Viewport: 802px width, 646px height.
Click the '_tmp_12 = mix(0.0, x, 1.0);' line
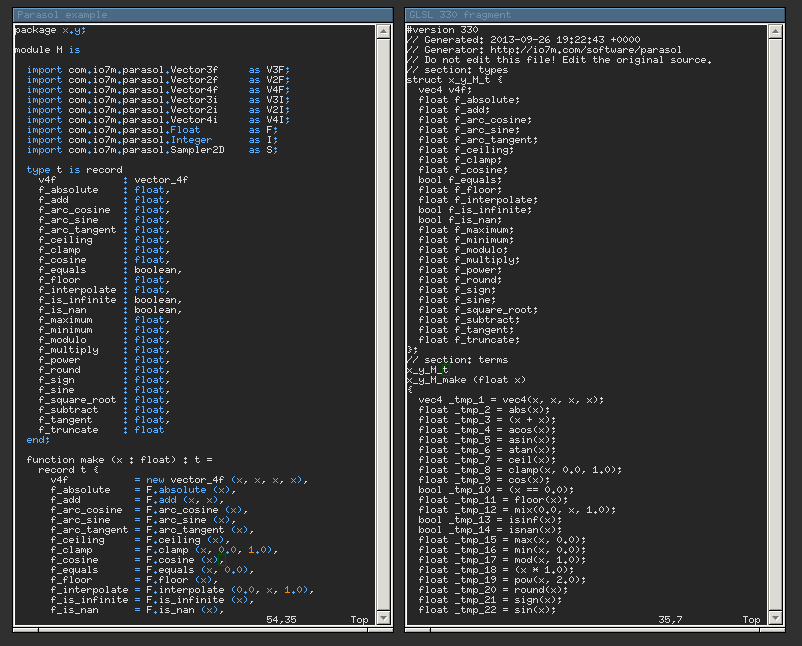tap(517, 510)
